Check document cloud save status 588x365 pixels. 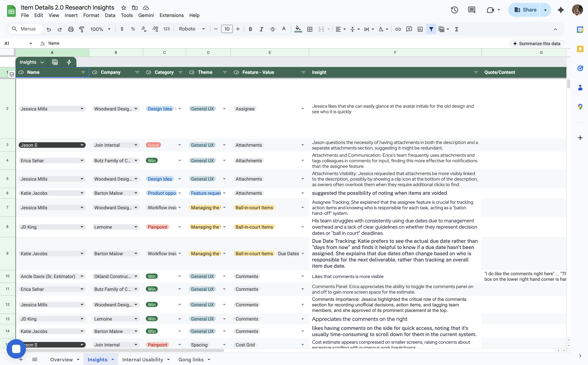[146, 8]
